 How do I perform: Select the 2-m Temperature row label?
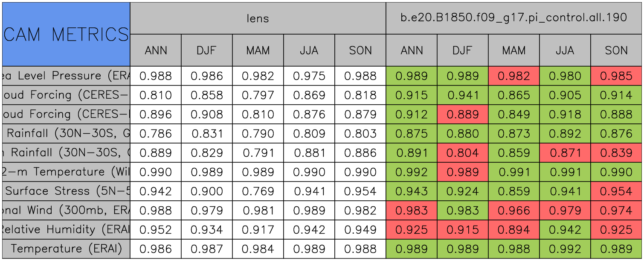point(66,172)
